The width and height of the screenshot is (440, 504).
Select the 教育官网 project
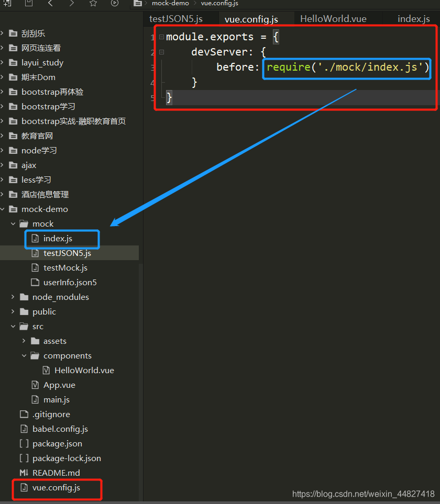pos(37,136)
